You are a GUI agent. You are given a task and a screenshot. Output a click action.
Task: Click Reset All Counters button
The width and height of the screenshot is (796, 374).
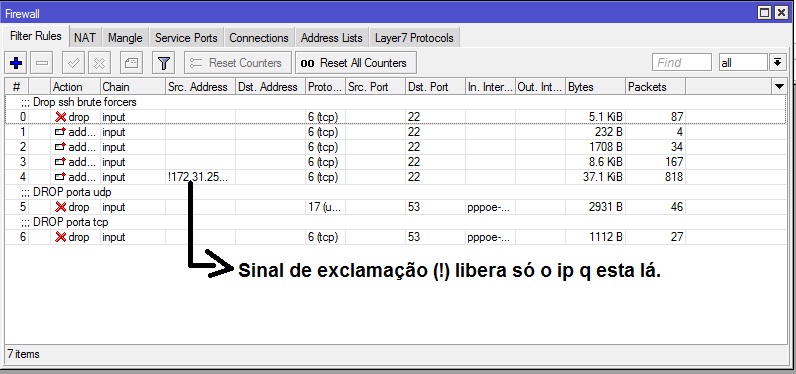pyautogui.click(x=356, y=63)
